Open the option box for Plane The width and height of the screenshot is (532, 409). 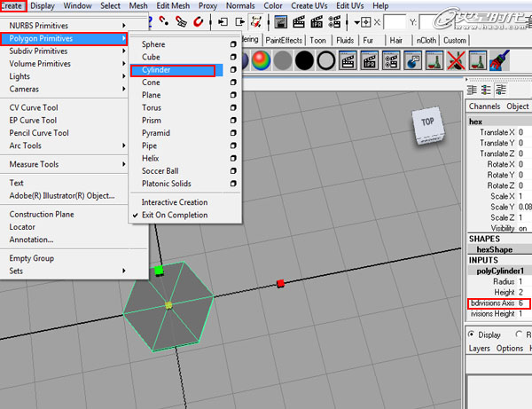click(x=233, y=95)
